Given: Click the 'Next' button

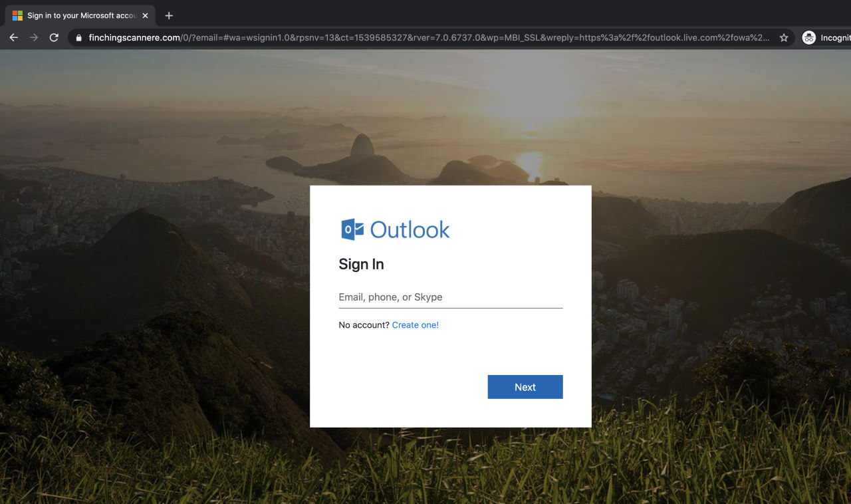Looking at the screenshot, I should 525,387.
